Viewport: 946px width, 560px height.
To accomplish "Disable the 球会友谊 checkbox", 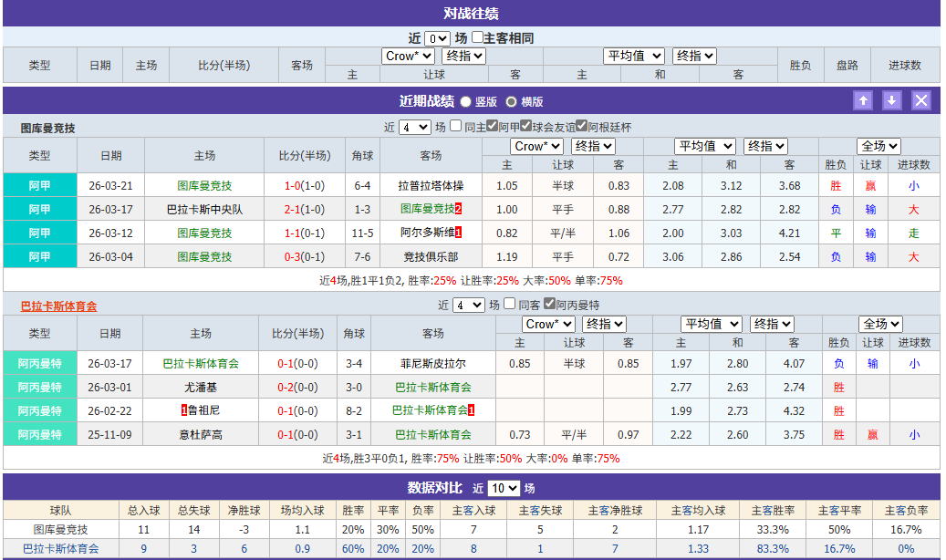I will 527,128.
